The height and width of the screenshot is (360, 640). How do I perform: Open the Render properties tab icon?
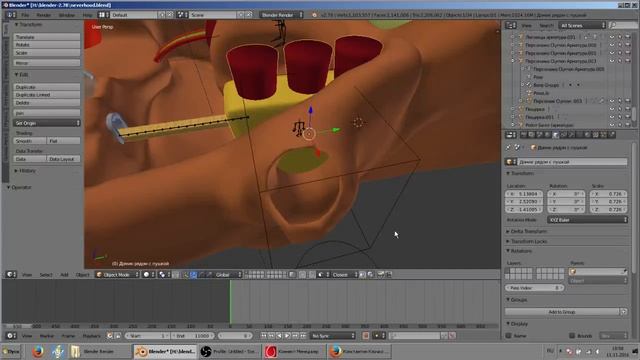[x=524, y=135]
